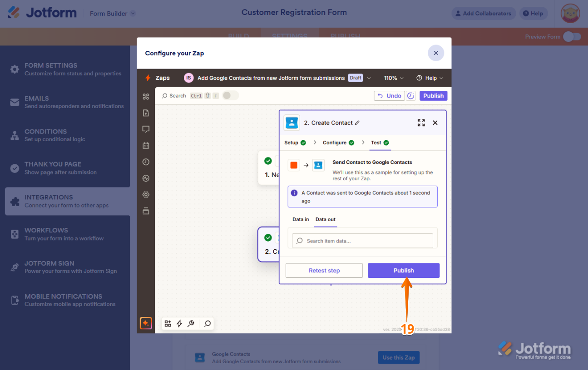This screenshot has height=370, width=588.
Task: Click the Jotform logo in the header
Action: pos(42,12)
